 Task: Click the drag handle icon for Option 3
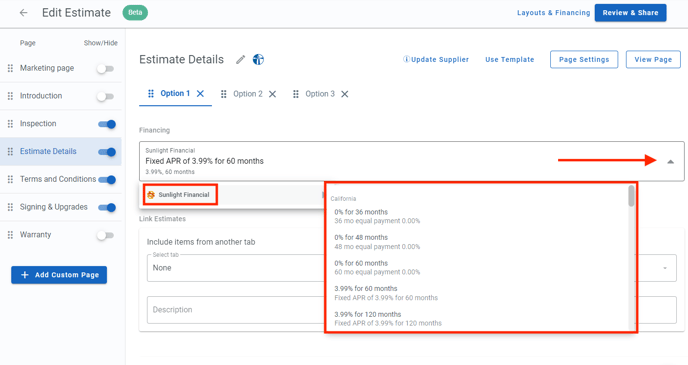[296, 94]
